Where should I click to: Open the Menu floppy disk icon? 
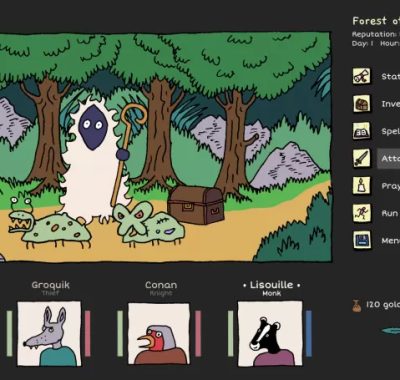(362, 240)
